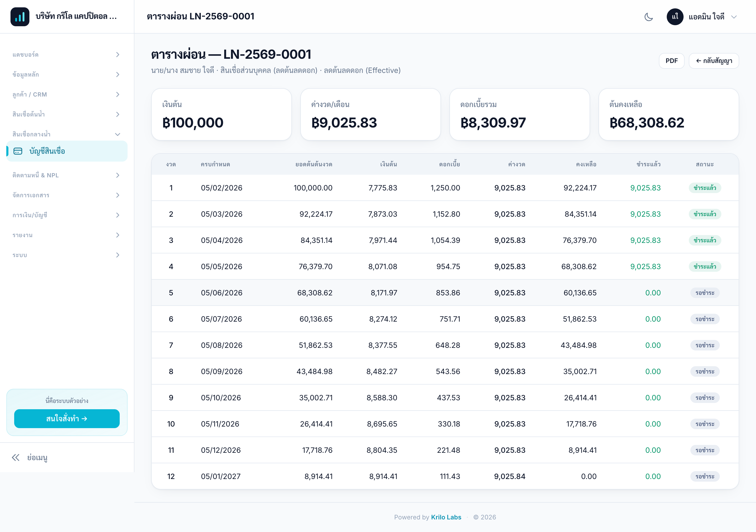Click the credit card icon beside บัญชีสินเชื่อ

pyautogui.click(x=18, y=151)
